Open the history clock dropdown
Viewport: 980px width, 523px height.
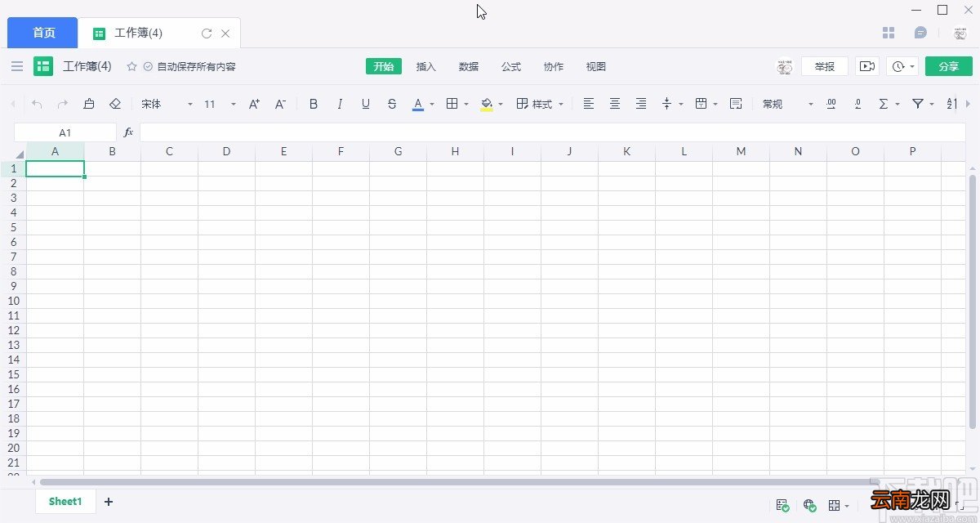point(903,66)
